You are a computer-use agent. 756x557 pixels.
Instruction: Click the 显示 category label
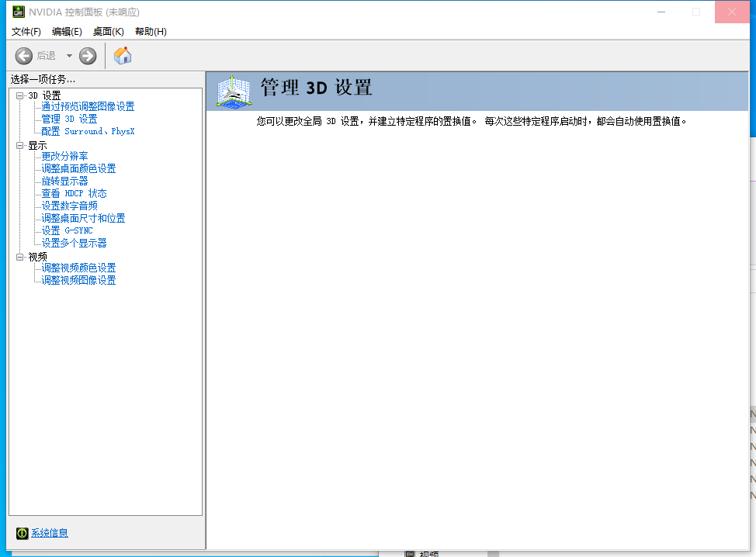tap(37, 146)
